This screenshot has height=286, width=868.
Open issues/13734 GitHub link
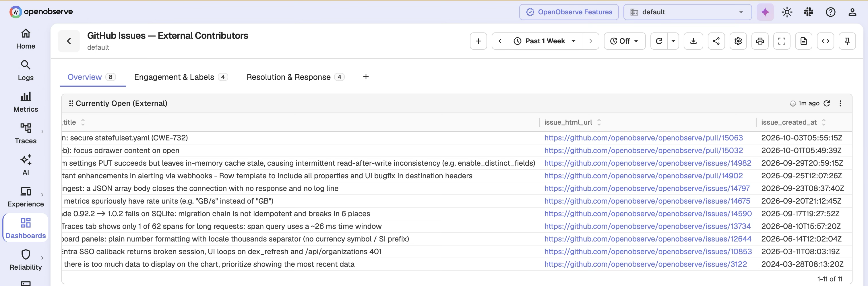point(648,226)
